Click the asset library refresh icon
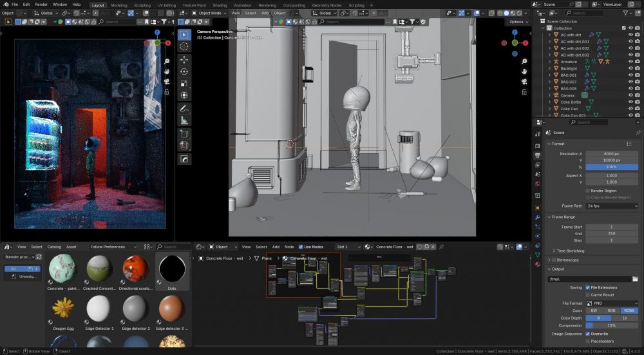 pyautogui.click(x=39, y=257)
